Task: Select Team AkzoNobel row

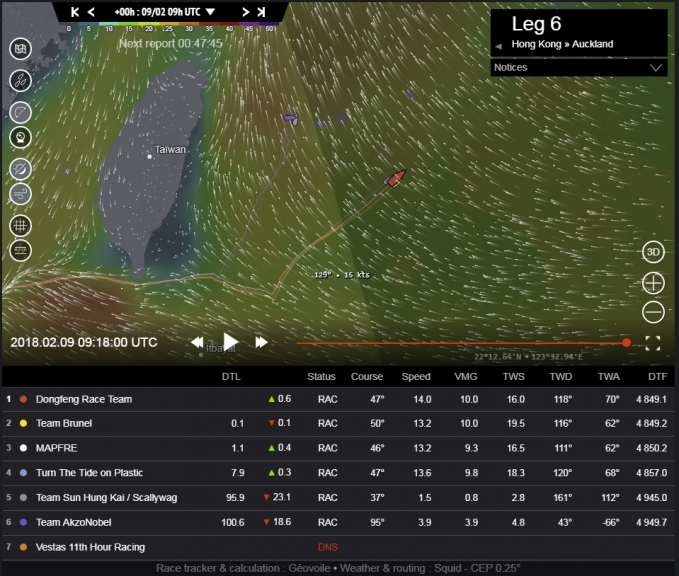Action: tap(338, 522)
